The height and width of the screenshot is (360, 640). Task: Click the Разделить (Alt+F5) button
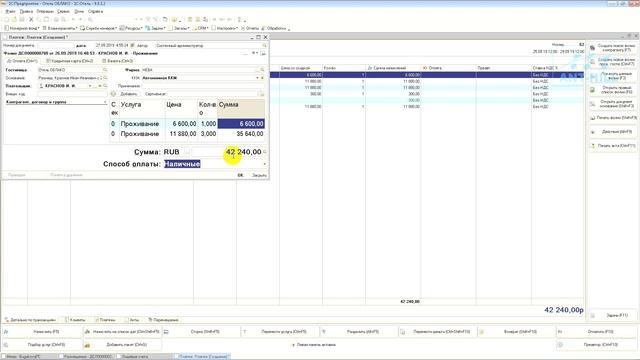coord(359,332)
